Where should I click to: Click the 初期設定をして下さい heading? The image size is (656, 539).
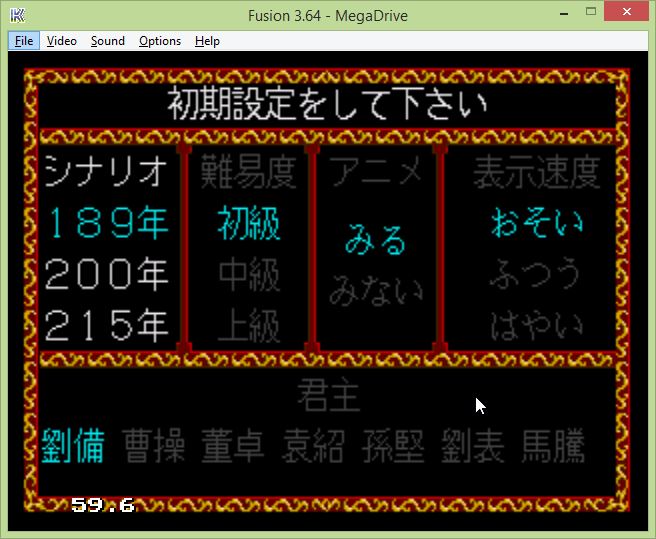[328, 103]
